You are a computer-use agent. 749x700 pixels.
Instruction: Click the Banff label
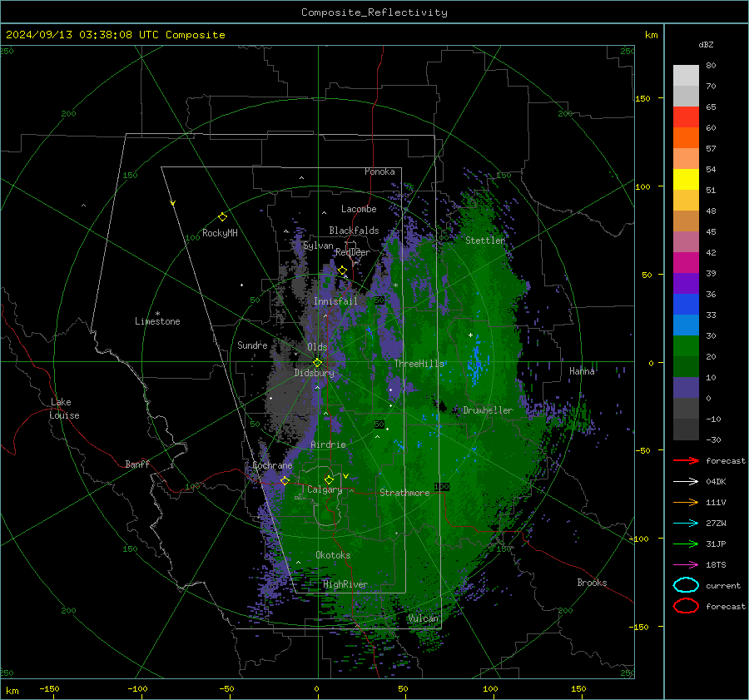tap(137, 464)
